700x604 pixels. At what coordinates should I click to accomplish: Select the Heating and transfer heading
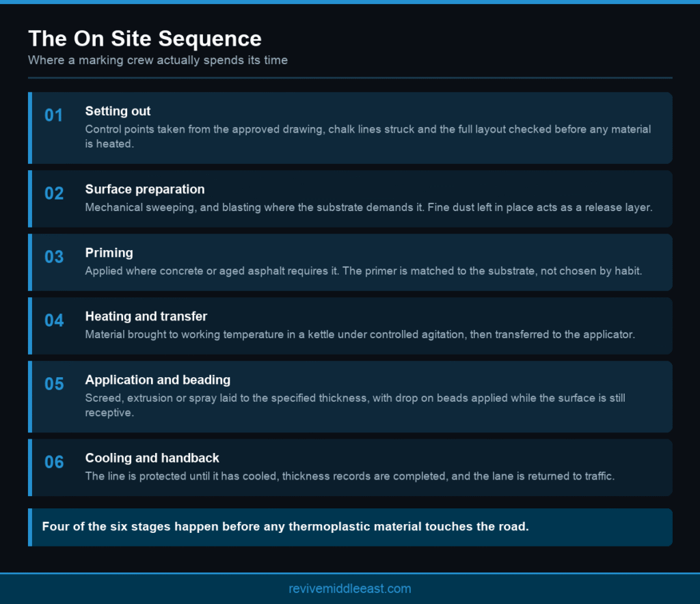tap(146, 316)
